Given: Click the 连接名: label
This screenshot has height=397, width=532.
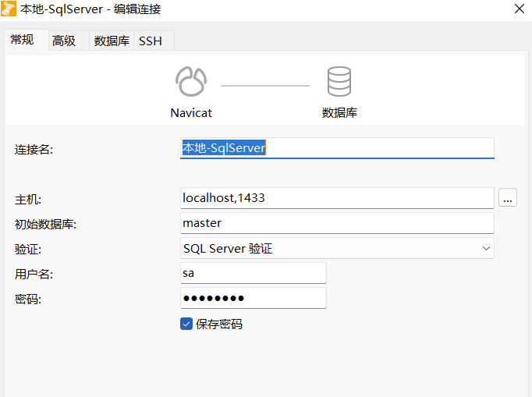Looking at the screenshot, I should (34, 149).
